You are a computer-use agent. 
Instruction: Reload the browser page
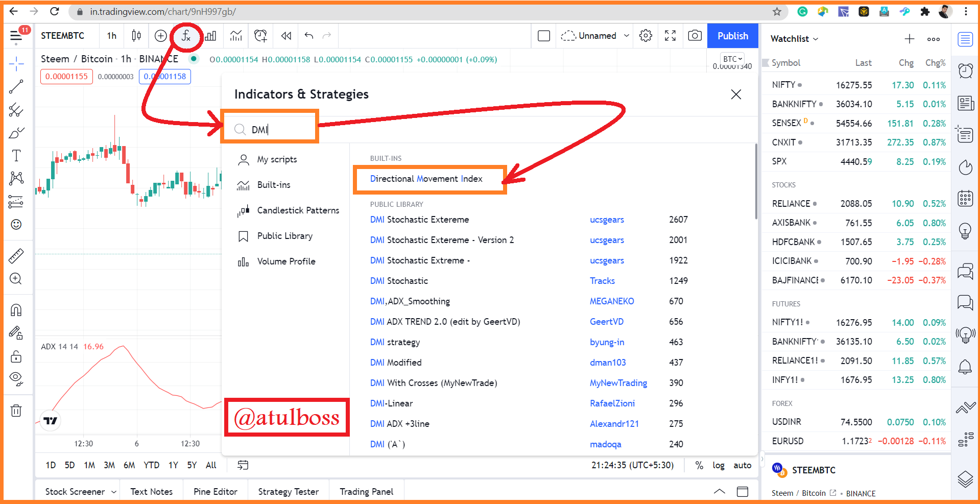click(55, 11)
